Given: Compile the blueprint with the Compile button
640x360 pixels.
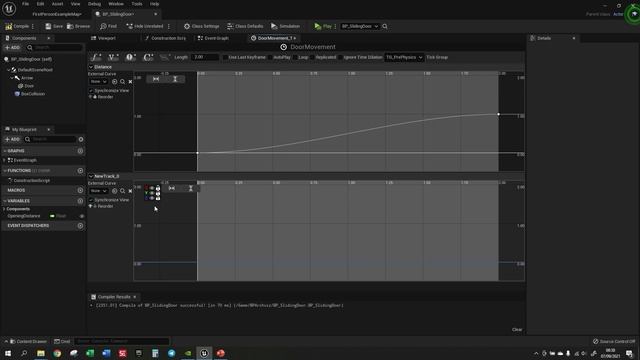Looking at the screenshot, I should [17, 26].
